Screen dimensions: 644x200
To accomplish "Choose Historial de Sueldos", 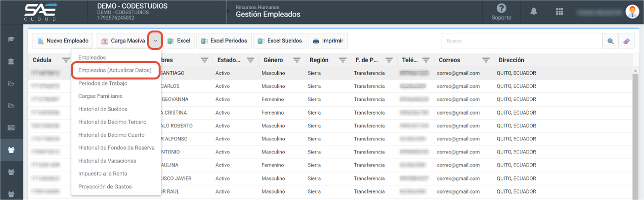I will [x=115, y=109].
